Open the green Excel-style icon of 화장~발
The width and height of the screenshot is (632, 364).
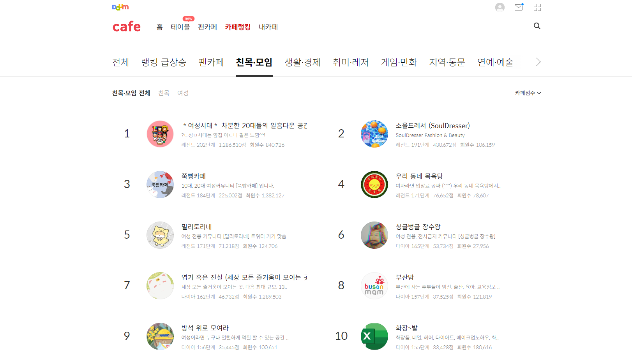(x=374, y=336)
